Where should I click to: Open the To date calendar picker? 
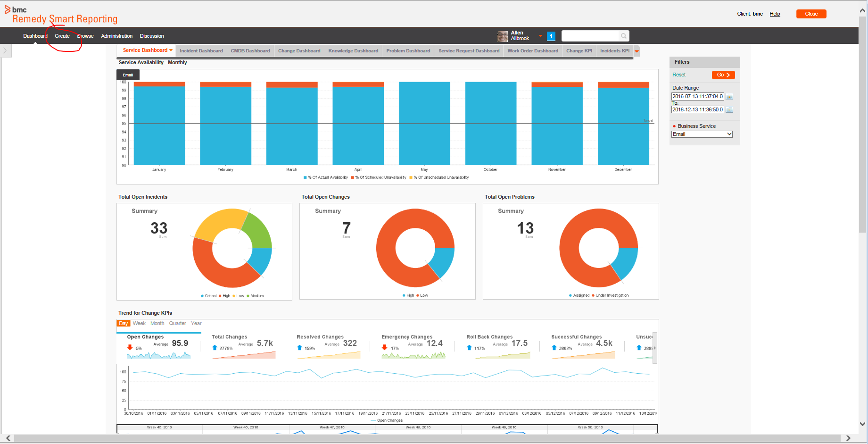coord(729,110)
